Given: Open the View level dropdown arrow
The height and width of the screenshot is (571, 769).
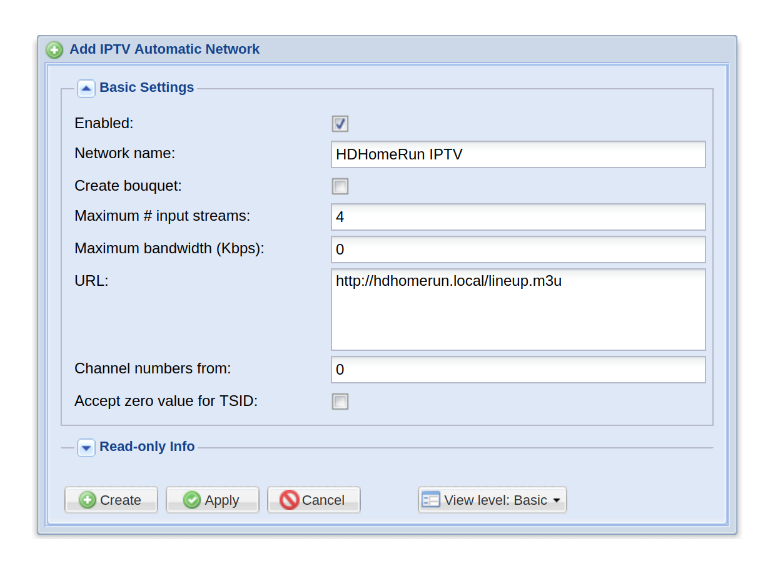Looking at the screenshot, I should tap(557, 500).
